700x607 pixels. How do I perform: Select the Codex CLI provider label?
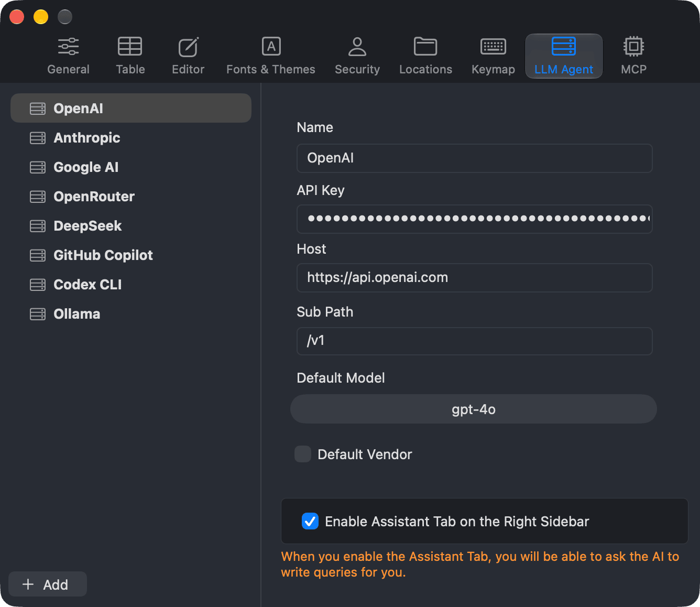[87, 285]
